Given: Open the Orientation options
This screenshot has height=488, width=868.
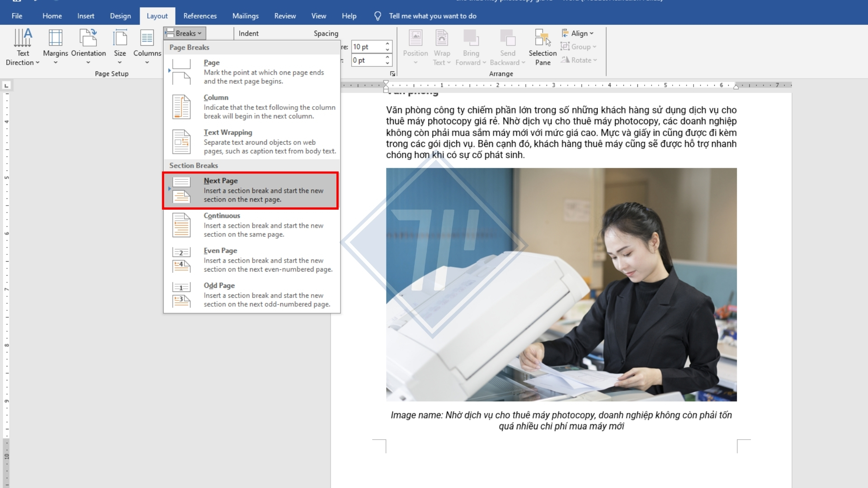Looking at the screenshot, I should pos(88,47).
